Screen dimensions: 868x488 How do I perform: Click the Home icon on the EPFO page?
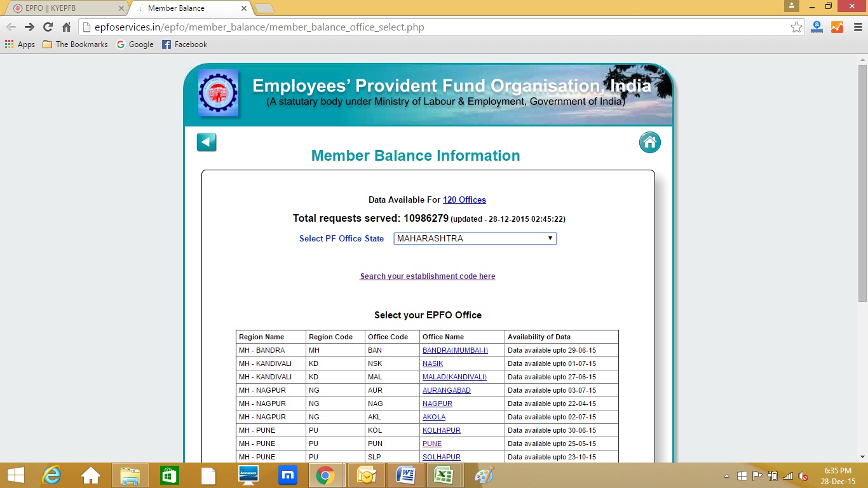pyautogui.click(x=649, y=142)
